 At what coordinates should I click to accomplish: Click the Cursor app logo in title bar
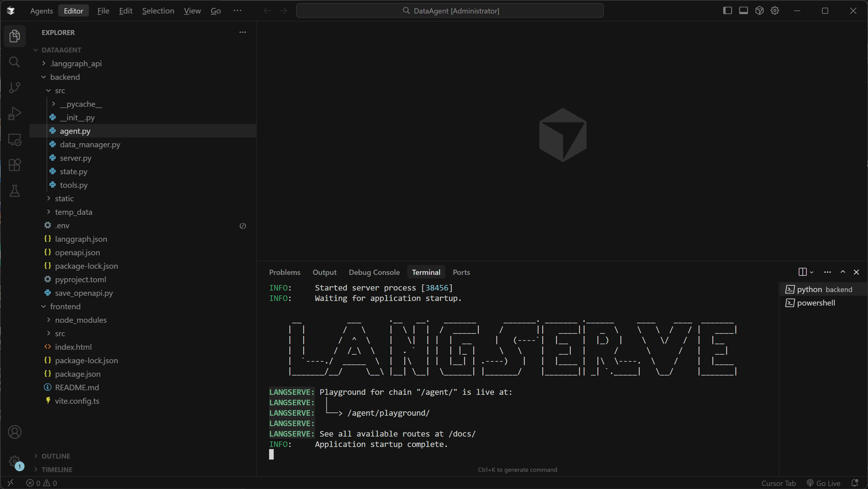point(10,11)
